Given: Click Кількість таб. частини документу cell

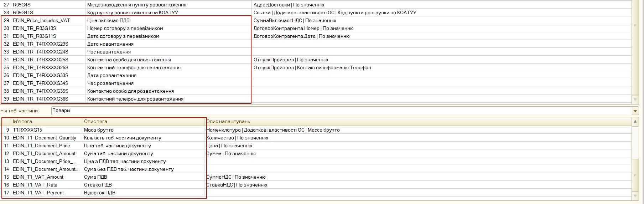Looking at the screenshot, I should pyautogui.click(x=144, y=138).
